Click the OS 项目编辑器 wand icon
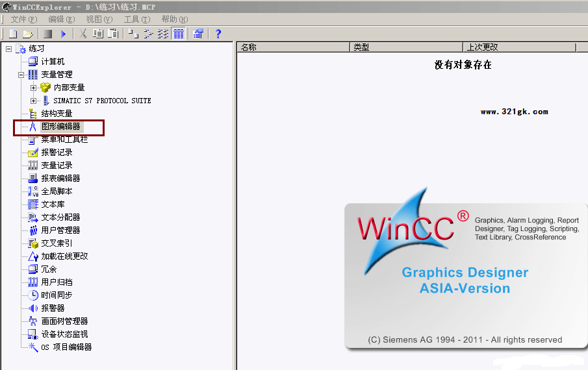Image resolution: width=588 pixels, height=370 pixels. click(x=33, y=347)
